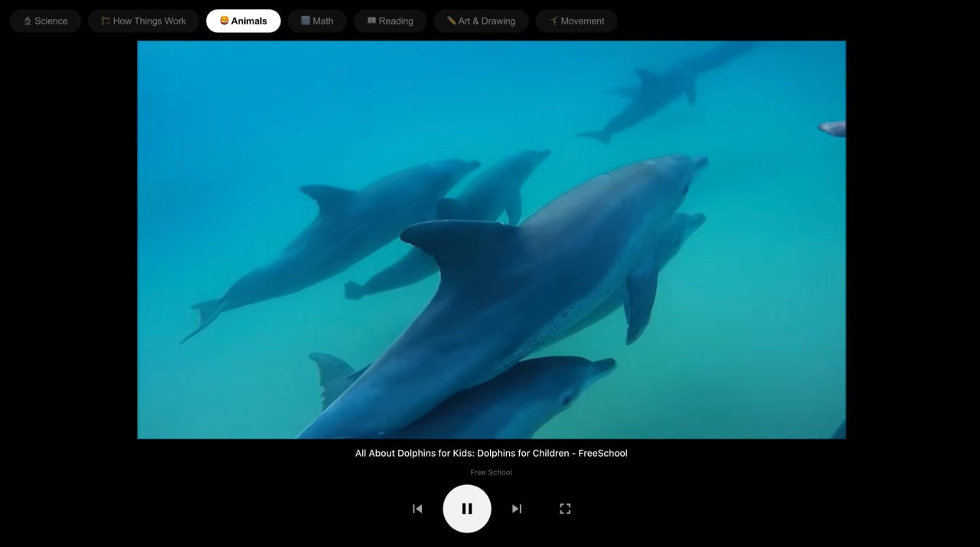
Task: Pause the dolphin video
Action: coord(467,508)
